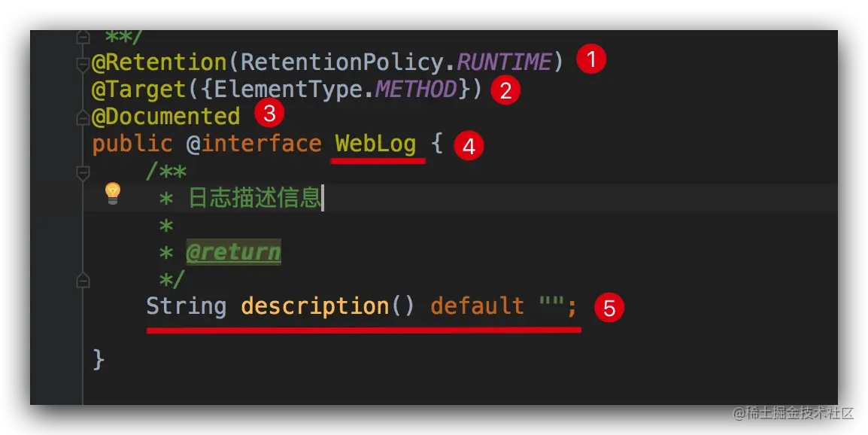Click RetentionPolicy in the code
868x435 pixels.
coord(341,62)
